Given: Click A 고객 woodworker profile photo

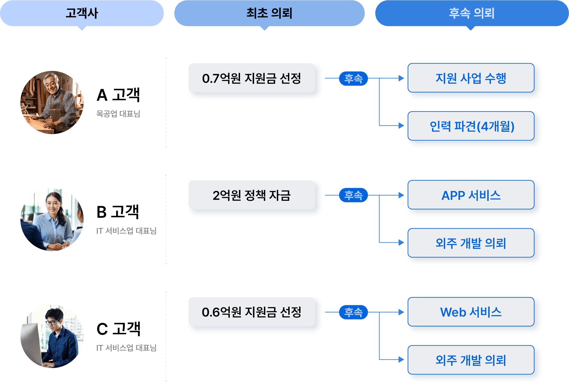Looking at the screenshot, I should (52, 102).
